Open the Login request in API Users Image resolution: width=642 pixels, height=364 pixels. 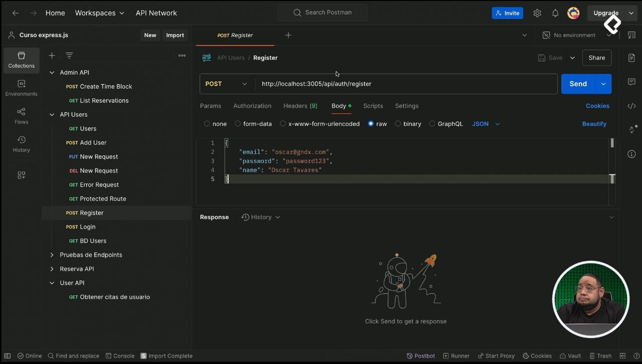pos(88,227)
